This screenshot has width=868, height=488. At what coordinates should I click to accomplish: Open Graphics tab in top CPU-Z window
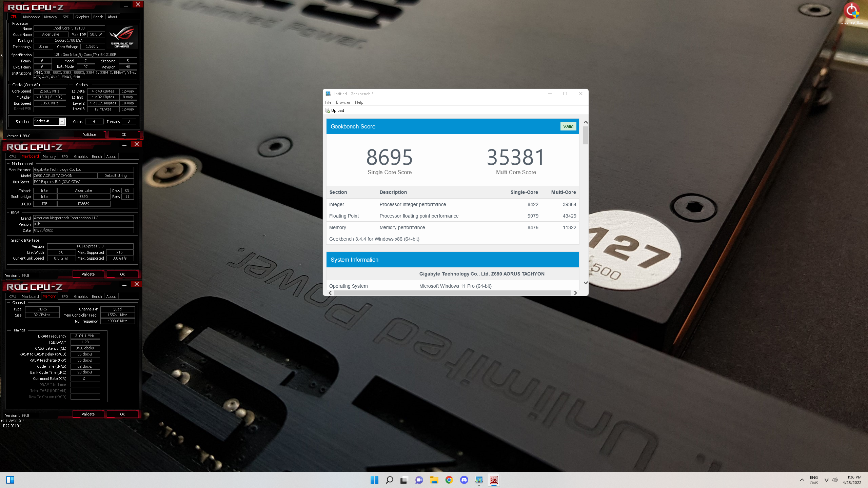(x=82, y=17)
